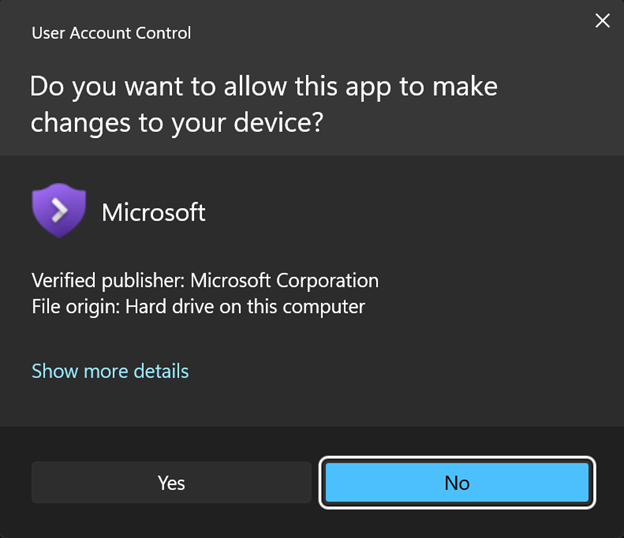Choose No to deny changes
The width and height of the screenshot is (624, 538).
coord(457,483)
